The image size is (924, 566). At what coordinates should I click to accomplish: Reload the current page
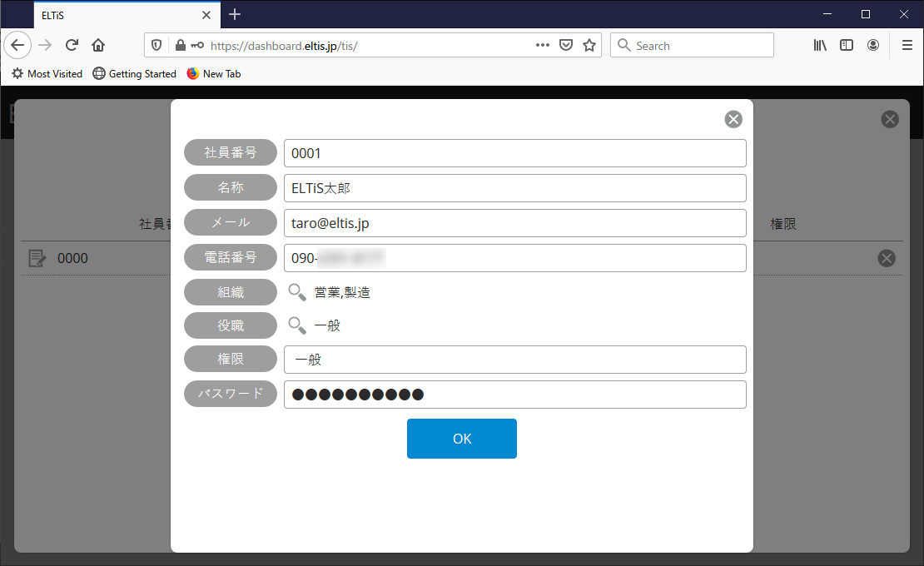coord(72,45)
